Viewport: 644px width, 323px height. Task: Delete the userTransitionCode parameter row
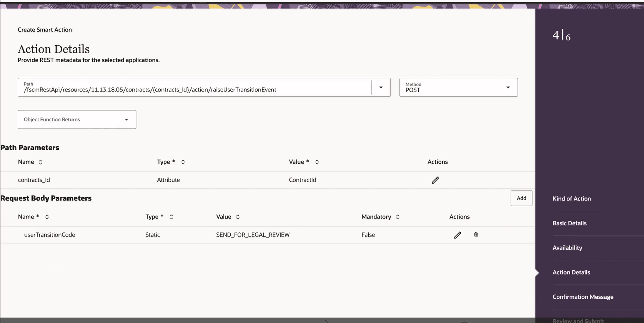click(476, 234)
